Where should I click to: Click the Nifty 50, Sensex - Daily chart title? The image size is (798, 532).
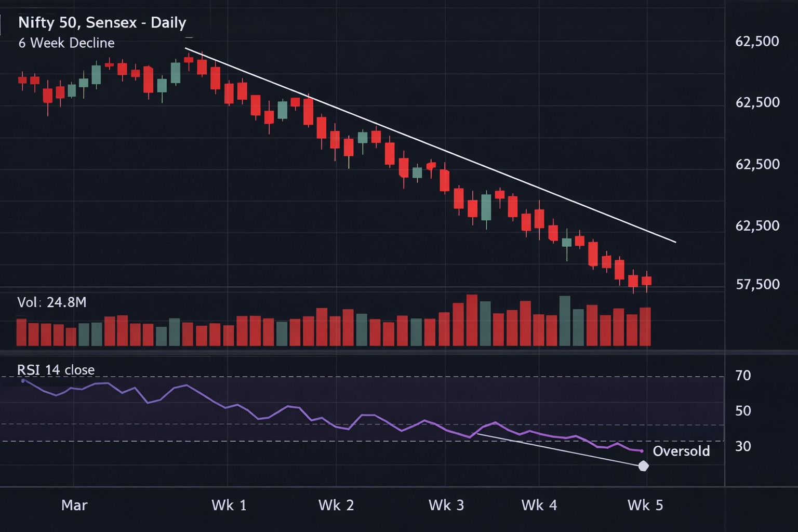click(102, 22)
